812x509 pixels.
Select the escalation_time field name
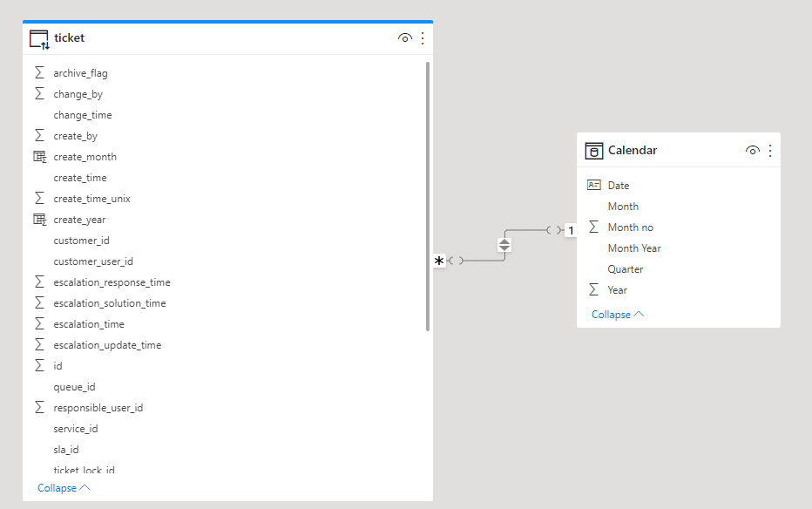click(89, 324)
